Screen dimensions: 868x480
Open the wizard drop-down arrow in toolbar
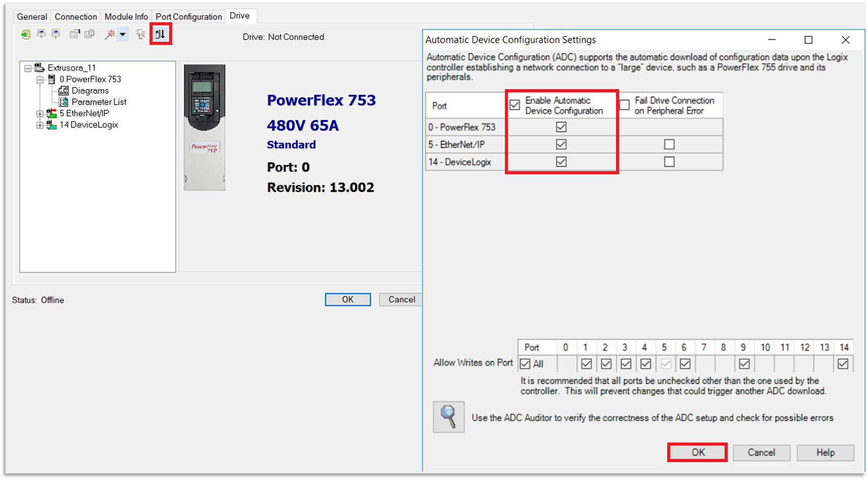pyautogui.click(x=122, y=34)
